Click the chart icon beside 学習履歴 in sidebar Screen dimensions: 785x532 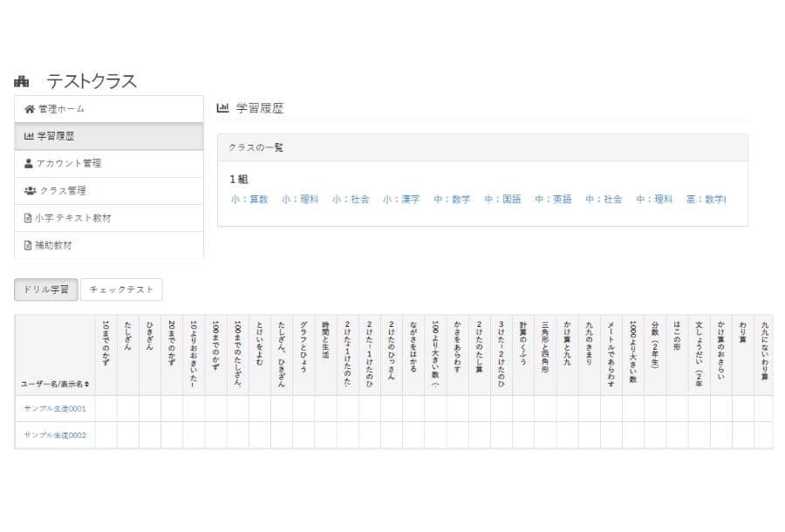[x=30, y=136]
